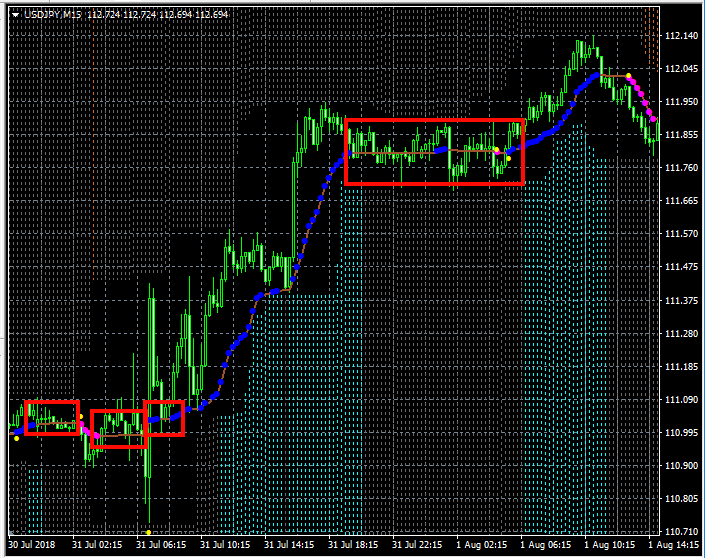Pick the 110.710 price scale value
This screenshot has width=705, height=558.
(x=682, y=532)
